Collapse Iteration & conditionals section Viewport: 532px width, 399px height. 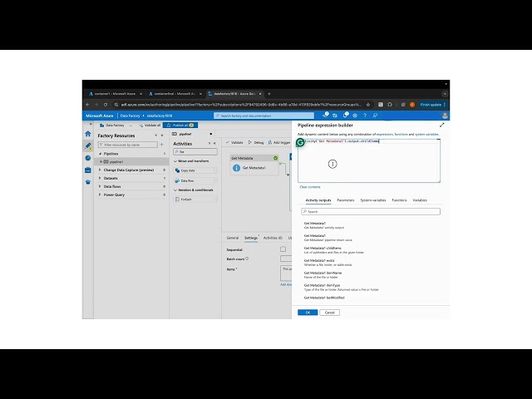(x=175, y=190)
